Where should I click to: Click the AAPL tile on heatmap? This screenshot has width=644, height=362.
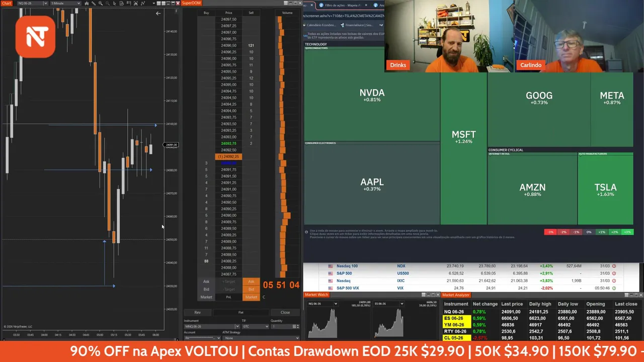click(x=372, y=184)
